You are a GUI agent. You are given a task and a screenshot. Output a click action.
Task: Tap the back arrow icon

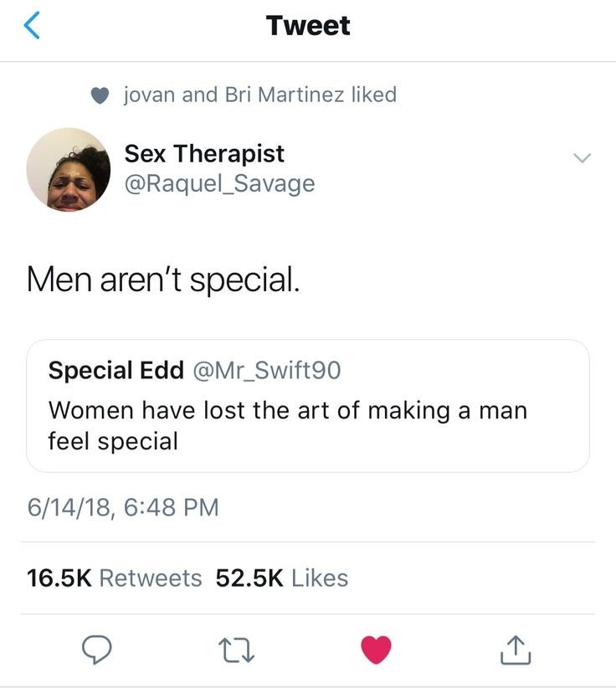(x=31, y=26)
